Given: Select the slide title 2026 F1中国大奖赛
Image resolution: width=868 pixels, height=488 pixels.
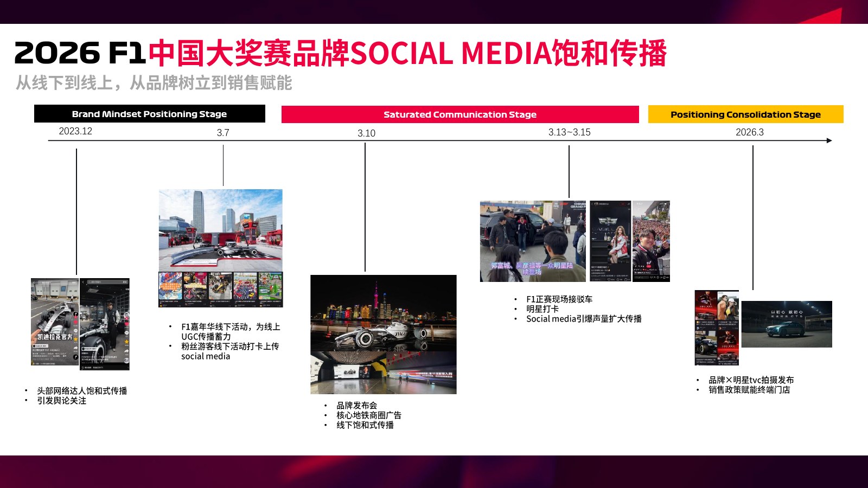Looking at the screenshot, I should tap(340, 53).
